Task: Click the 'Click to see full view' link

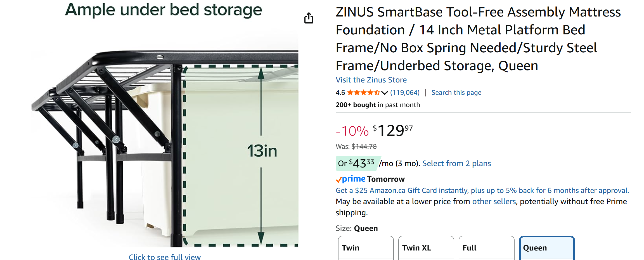Action: point(165,257)
